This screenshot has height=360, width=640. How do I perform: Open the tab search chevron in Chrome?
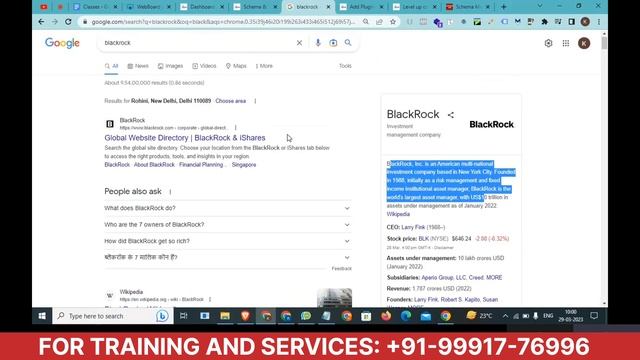(x=540, y=6)
